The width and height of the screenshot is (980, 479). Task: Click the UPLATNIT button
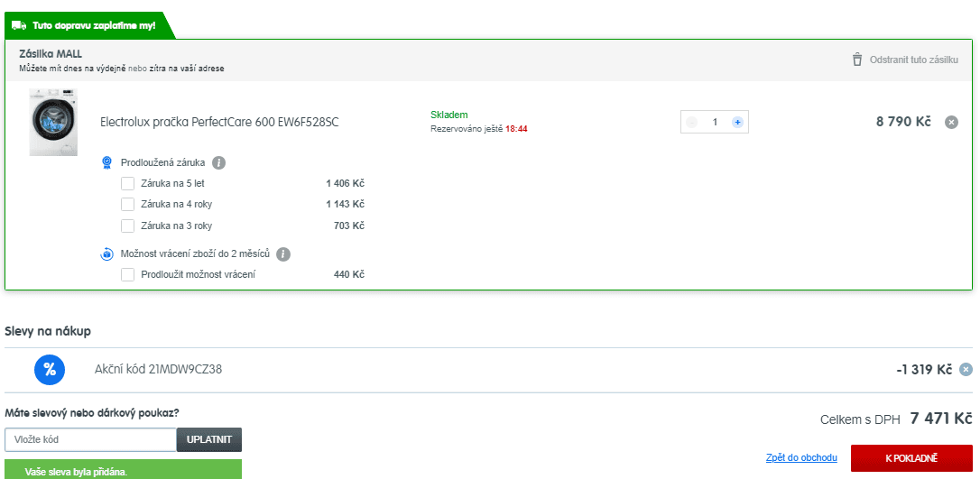click(x=209, y=439)
